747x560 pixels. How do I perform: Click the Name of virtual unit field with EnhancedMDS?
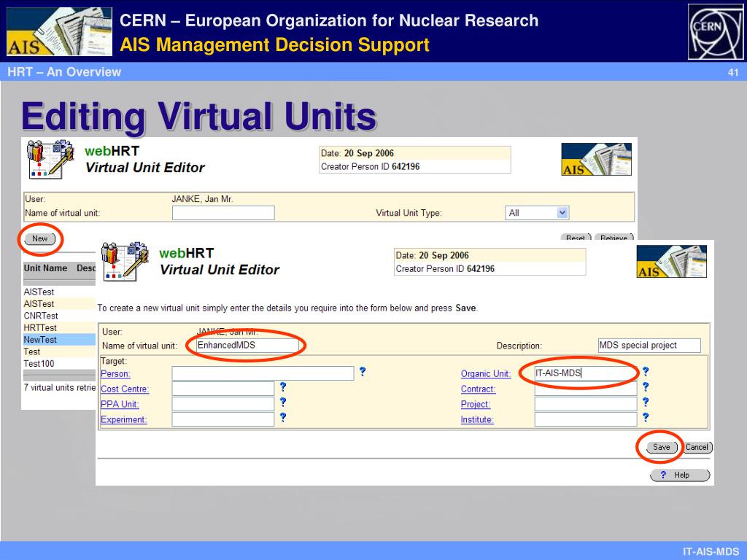248,345
